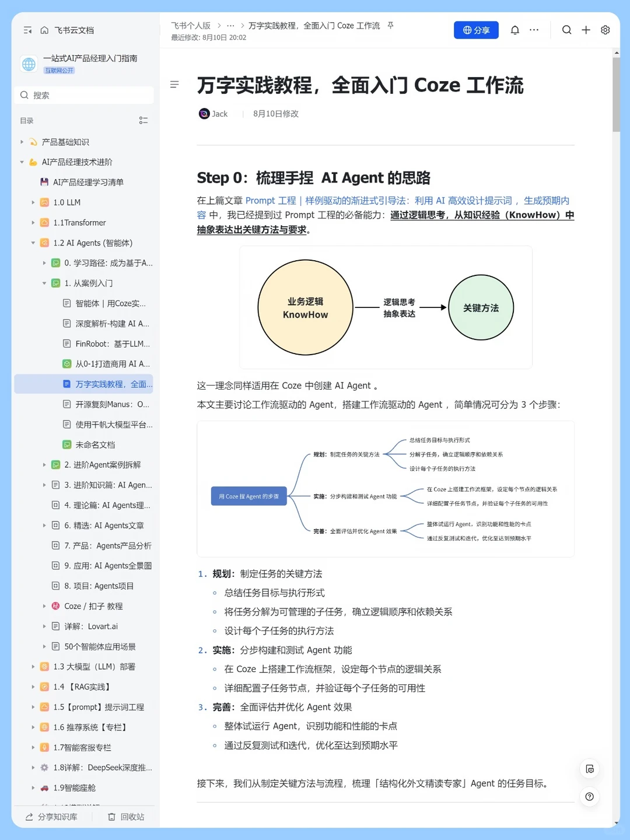Click the 搜索 search input field
The width and height of the screenshot is (630, 840).
pos(84,95)
